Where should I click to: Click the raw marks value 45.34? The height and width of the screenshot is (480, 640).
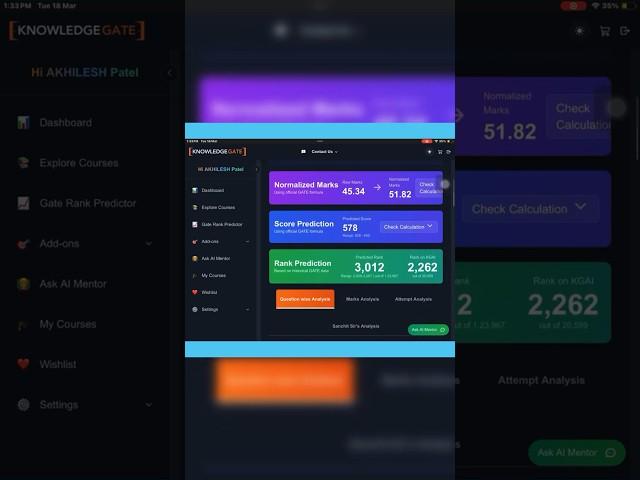[353, 191]
